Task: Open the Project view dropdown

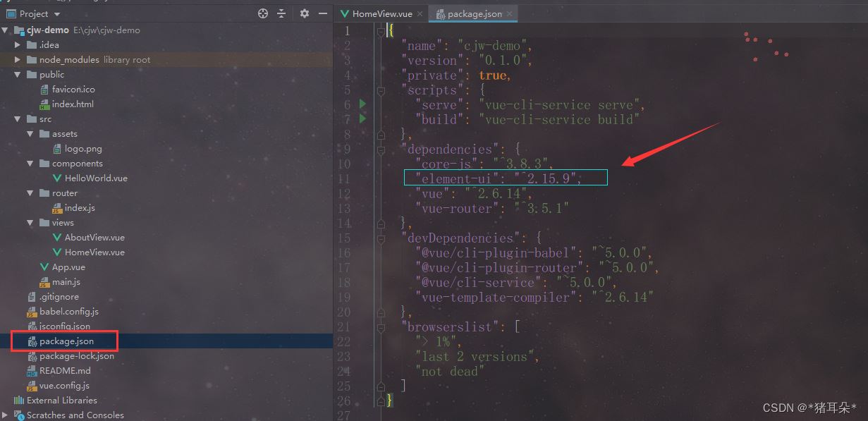Action: coord(56,14)
